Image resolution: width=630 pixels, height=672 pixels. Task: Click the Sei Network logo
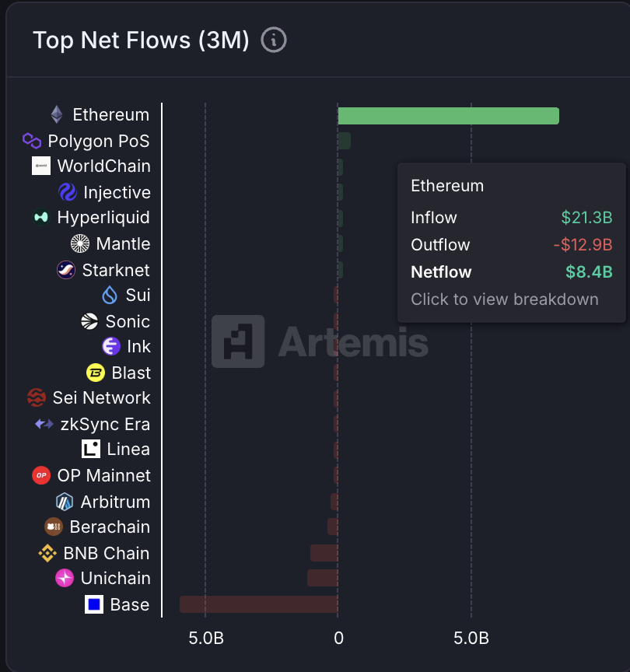coord(37,397)
